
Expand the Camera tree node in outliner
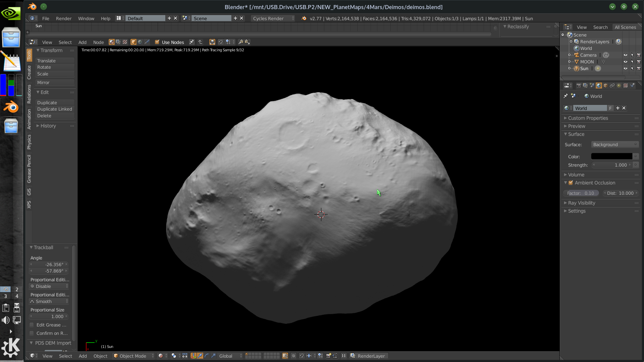coord(569,55)
